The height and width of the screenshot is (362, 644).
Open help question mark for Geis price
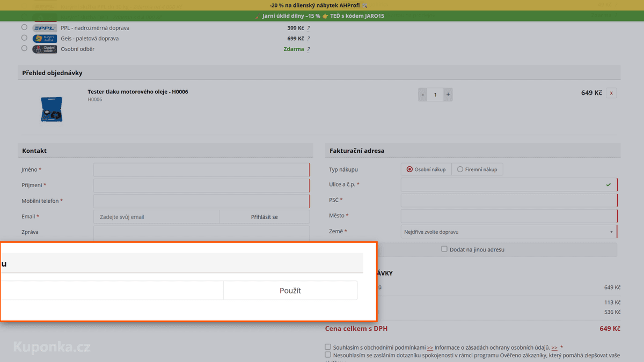pos(308,39)
